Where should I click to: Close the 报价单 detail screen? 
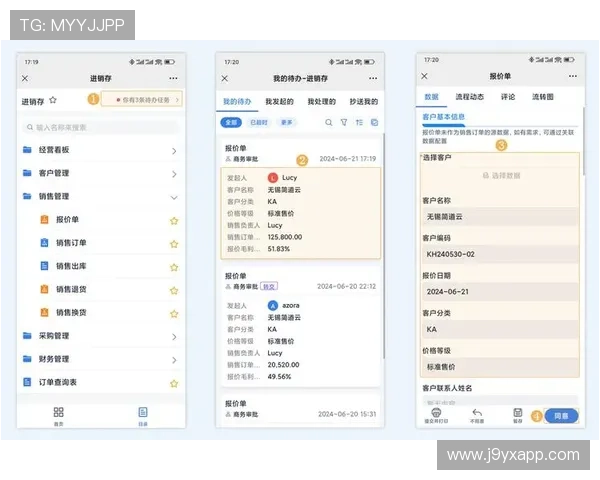tap(424, 76)
